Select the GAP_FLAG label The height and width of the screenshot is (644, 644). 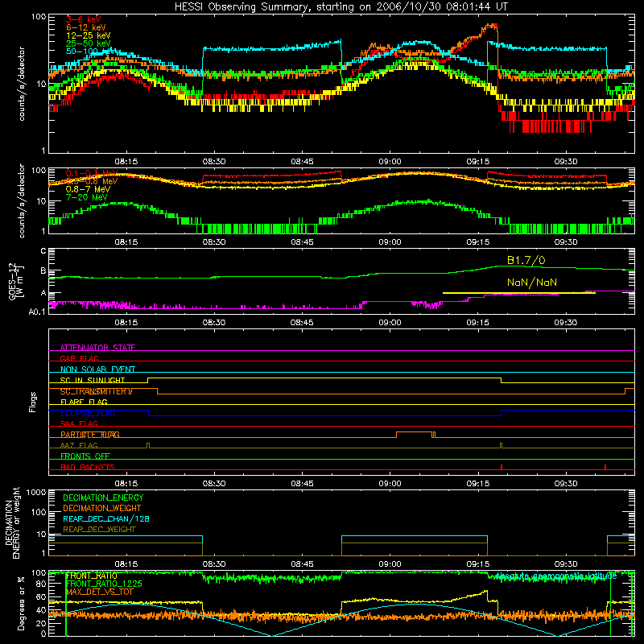79,358
